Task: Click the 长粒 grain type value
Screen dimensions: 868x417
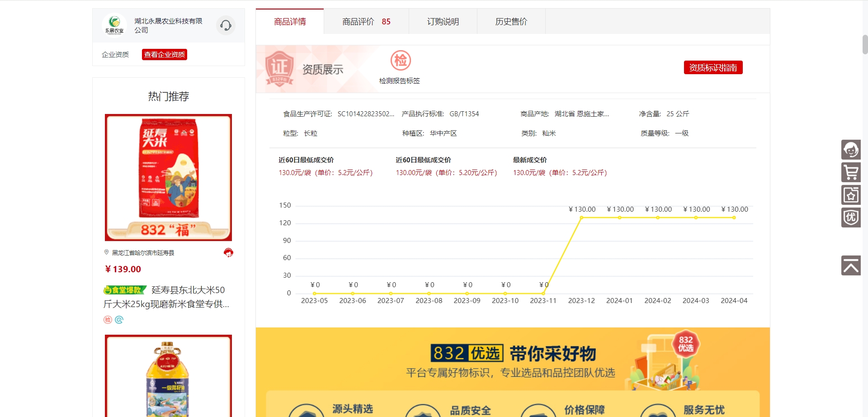Action: [311, 133]
